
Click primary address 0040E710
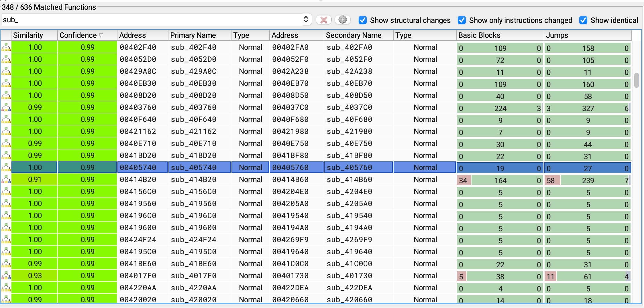tap(138, 143)
